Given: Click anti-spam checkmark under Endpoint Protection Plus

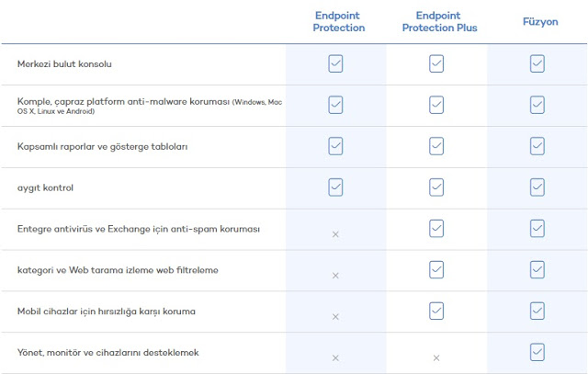Looking at the screenshot, I should [436, 228].
